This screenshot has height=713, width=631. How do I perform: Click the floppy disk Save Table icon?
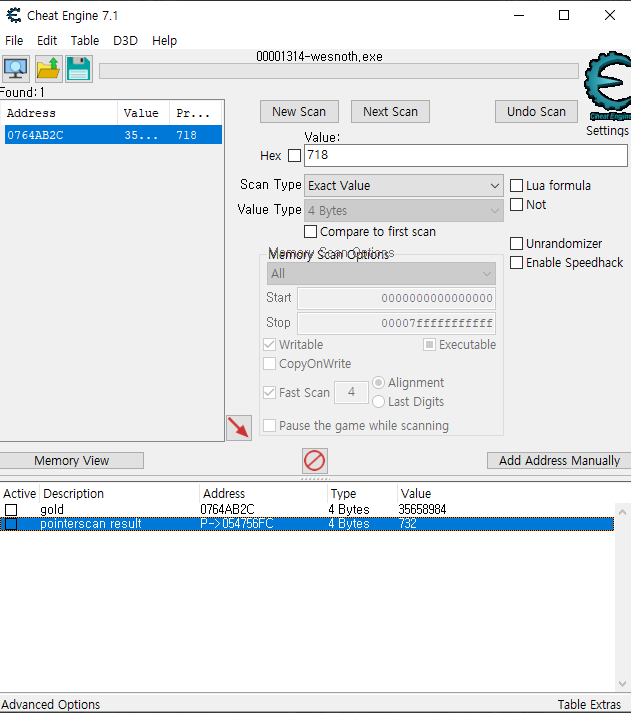click(x=79, y=69)
